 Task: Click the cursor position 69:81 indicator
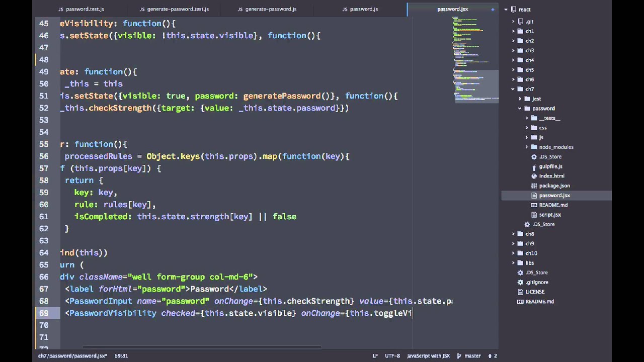click(121, 356)
